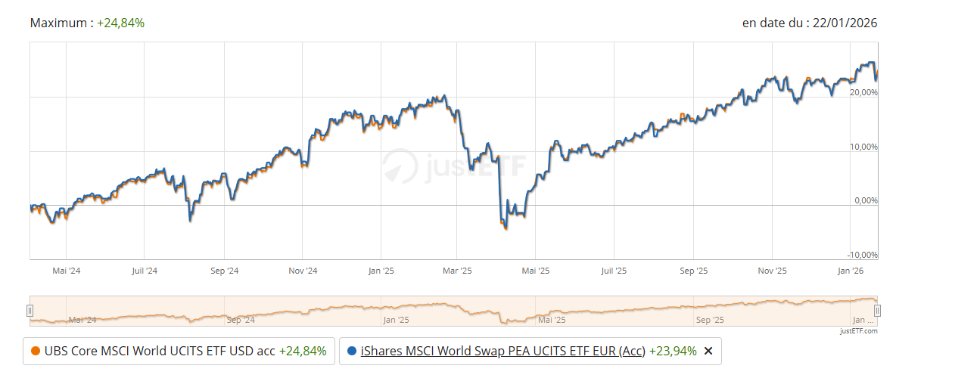Click the Mar '25 main x-axis label
The image size is (980, 378).
(457, 271)
